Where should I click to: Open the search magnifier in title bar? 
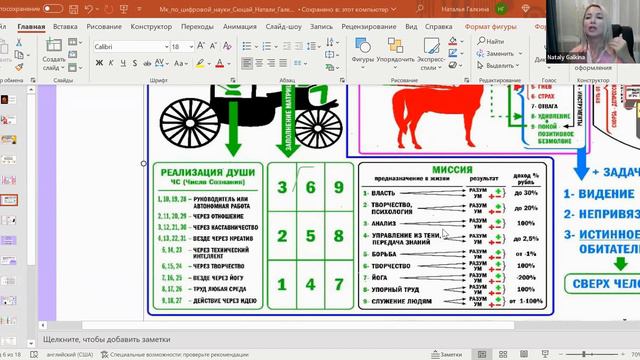[x=419, y=9]
